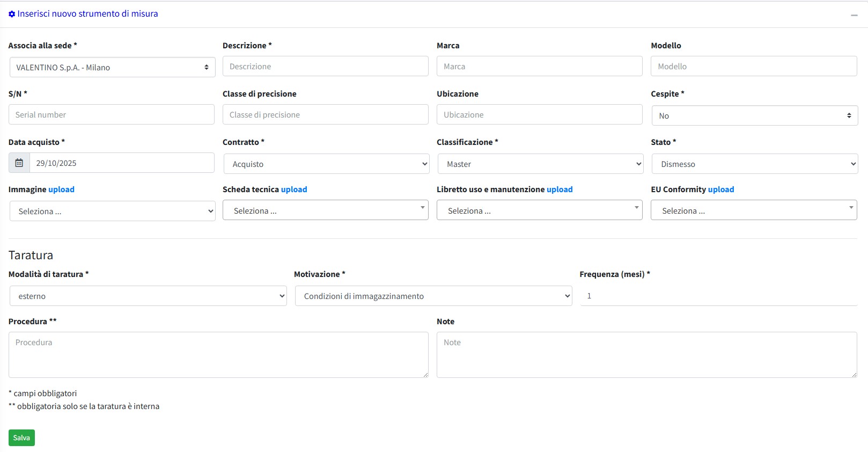The width and height of the screenshot is (868, 452).
Task: Open the Modalità di taratura dropdown
Action: [x=148, y=296]
